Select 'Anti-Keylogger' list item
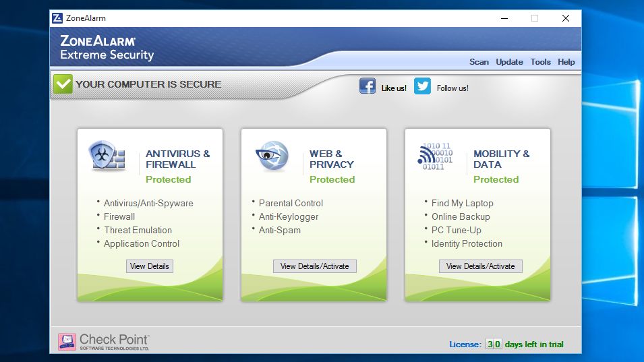The height and width of the screenshot is (362, 644). coord(289,216)
